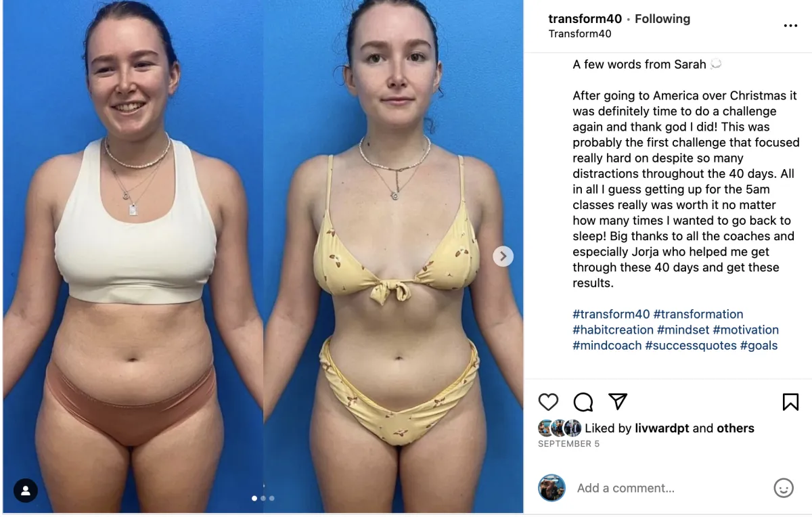This screenshot has height=517, width=812.
Task: Open the #habitcreation hashtag
Action: 613,330
